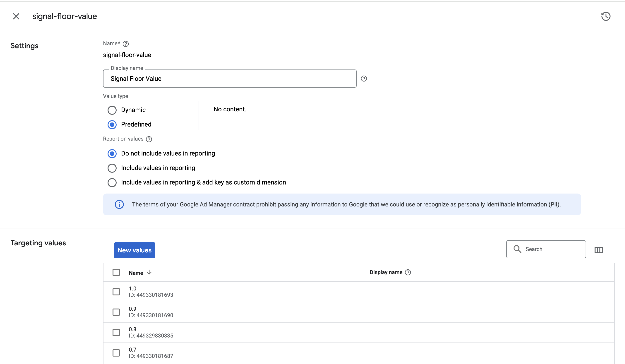The width and height of the screenshot is (625, 364).
Task: Click the Signal Floor Value display name field
Action: (x=230, y=79)
